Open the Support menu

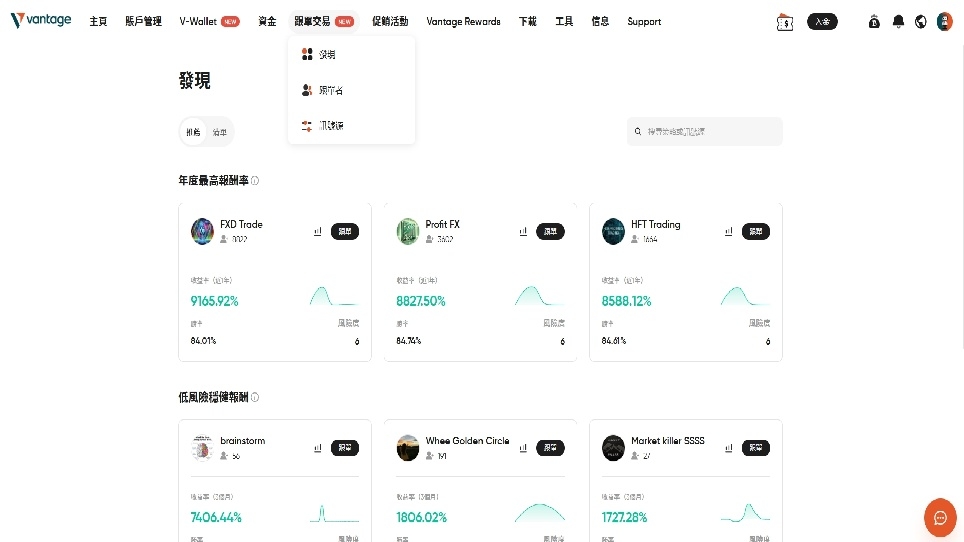(x=644, y=22)
